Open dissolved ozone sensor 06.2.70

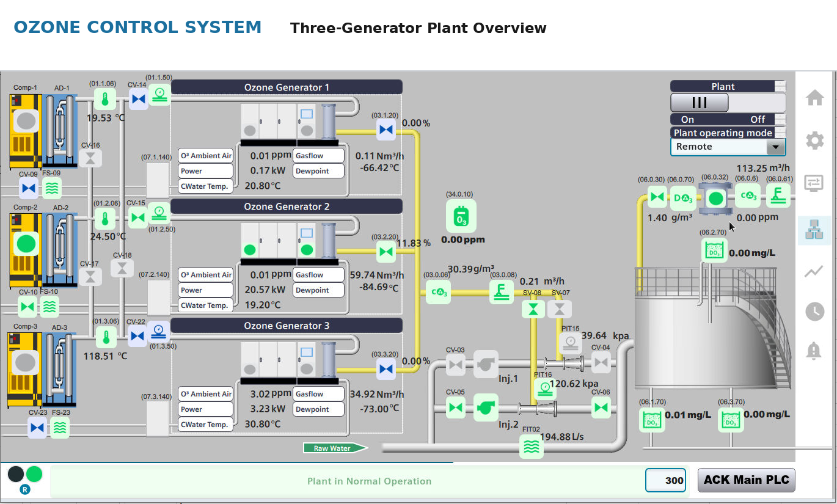(x=714, y=250)
